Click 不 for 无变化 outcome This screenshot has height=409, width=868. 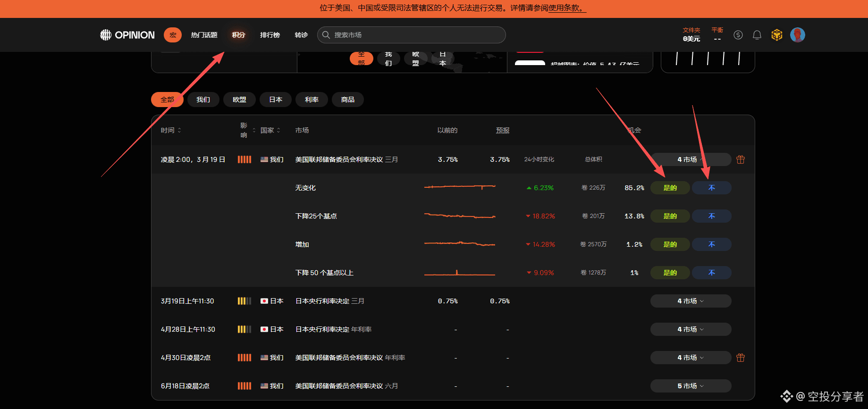click(x=712, y=188)
